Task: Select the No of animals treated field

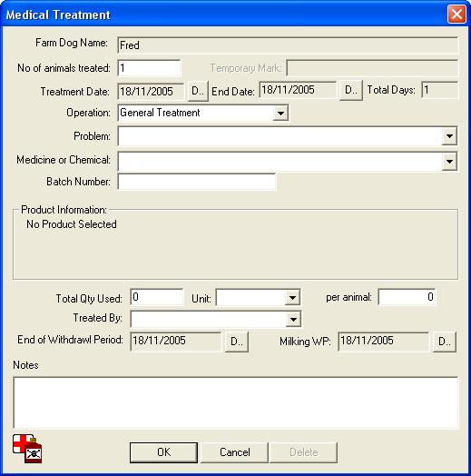Action: 149,68
